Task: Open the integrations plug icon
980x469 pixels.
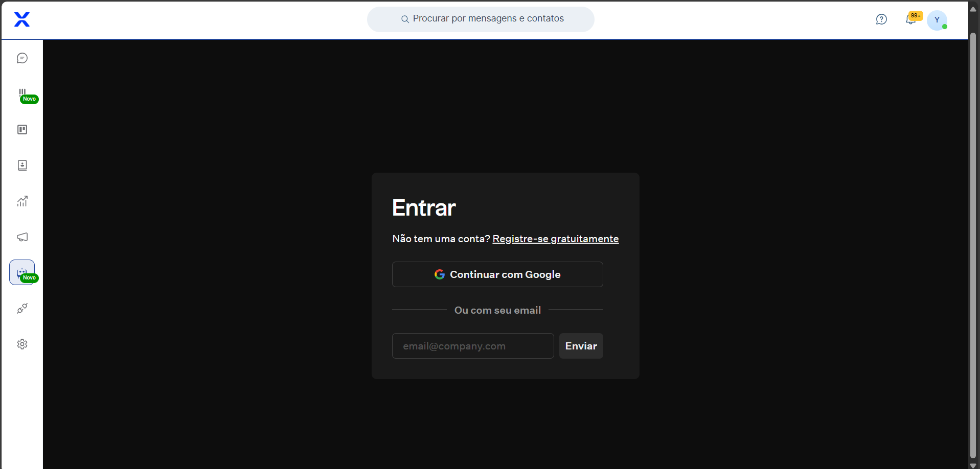Action: 22,309
